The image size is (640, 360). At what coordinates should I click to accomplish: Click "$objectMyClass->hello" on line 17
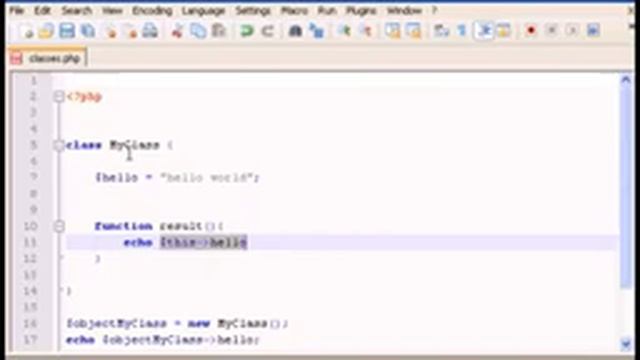point(178,340)
